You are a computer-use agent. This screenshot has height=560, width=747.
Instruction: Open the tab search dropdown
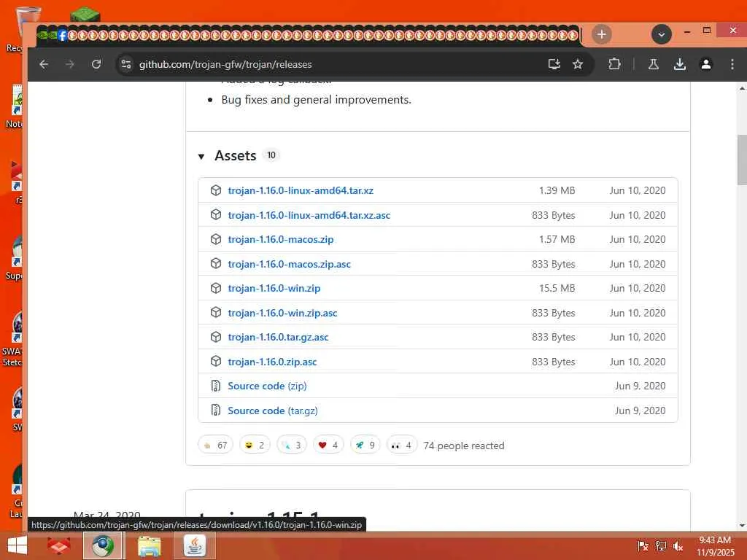[x=661, y=34]
